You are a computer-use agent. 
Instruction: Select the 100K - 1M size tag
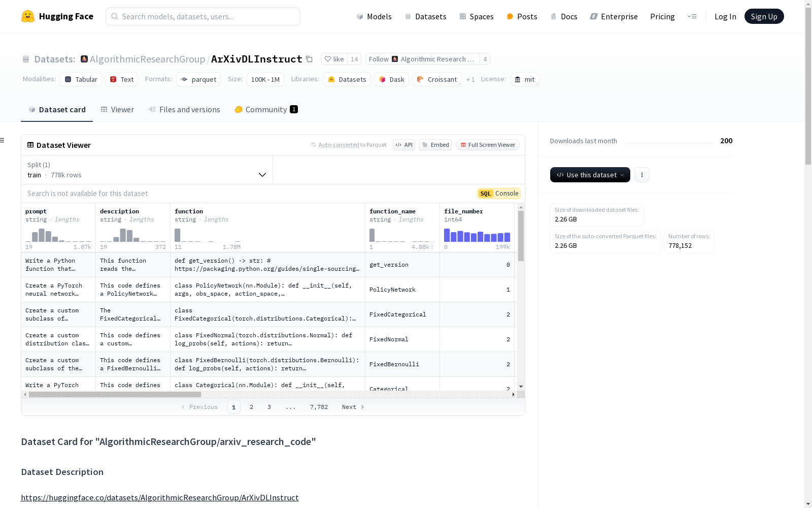[x=265, y=79]
